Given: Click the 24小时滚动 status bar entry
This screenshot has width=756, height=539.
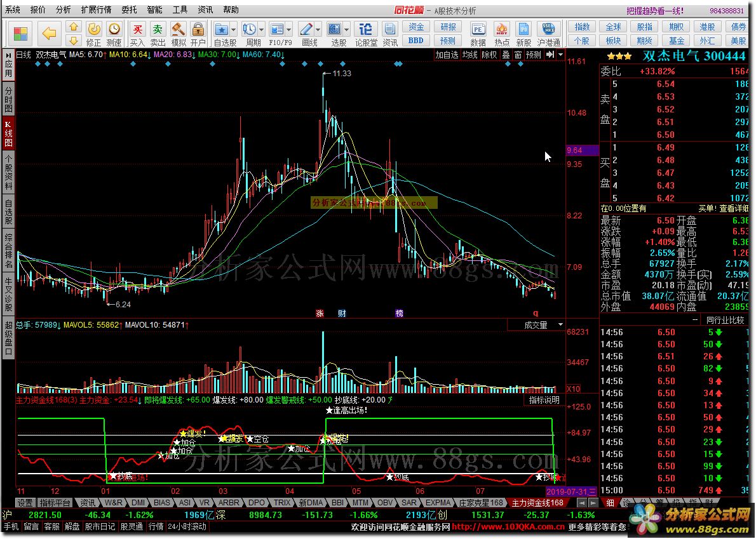Looking at the screenshot, I should tap(186, 527).
